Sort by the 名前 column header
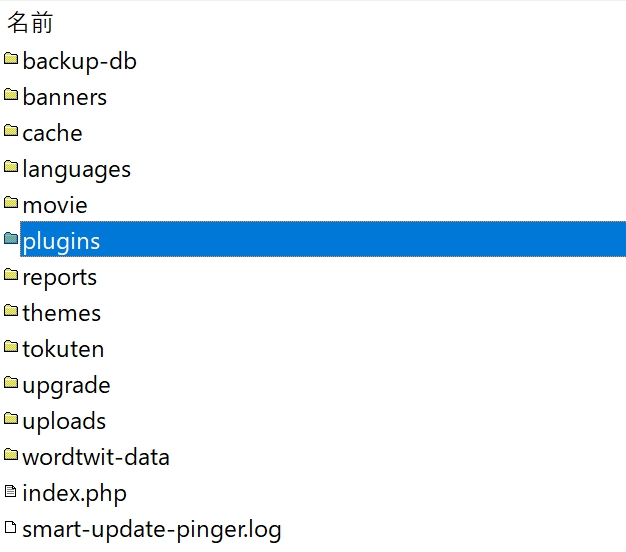This screenshot has height=552, width=626. click(x=30, y=22)
